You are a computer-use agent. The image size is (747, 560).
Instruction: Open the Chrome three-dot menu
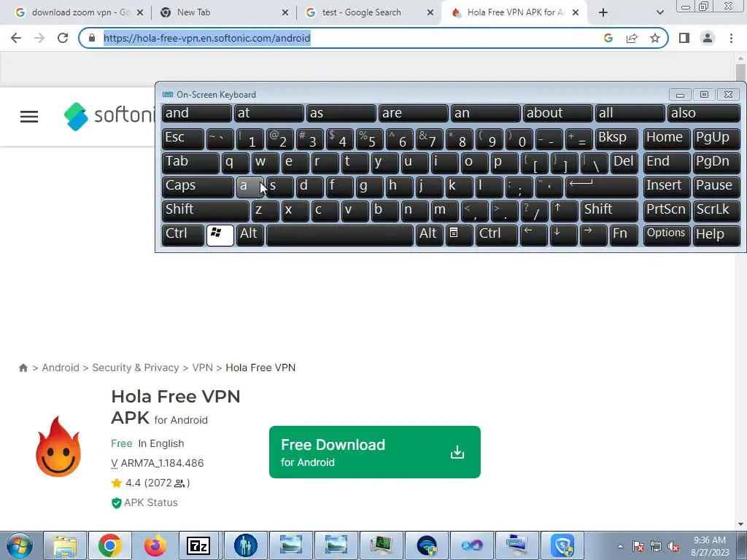[731, 38]
